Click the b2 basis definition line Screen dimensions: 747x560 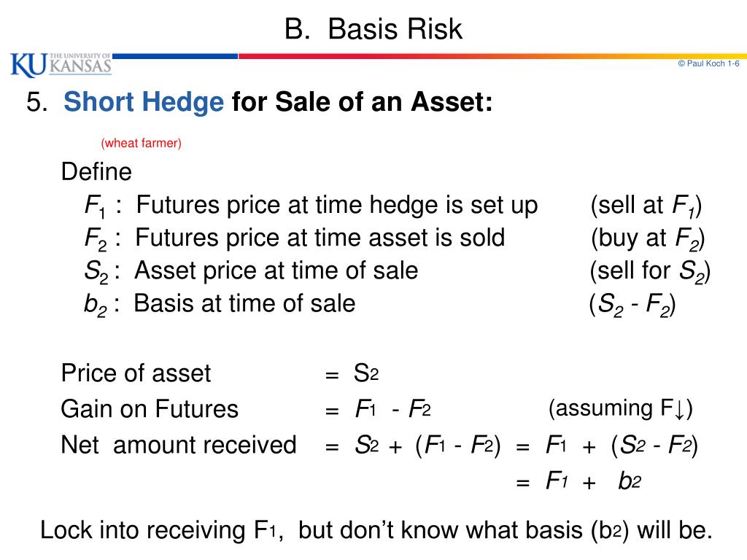coord(220,304)
